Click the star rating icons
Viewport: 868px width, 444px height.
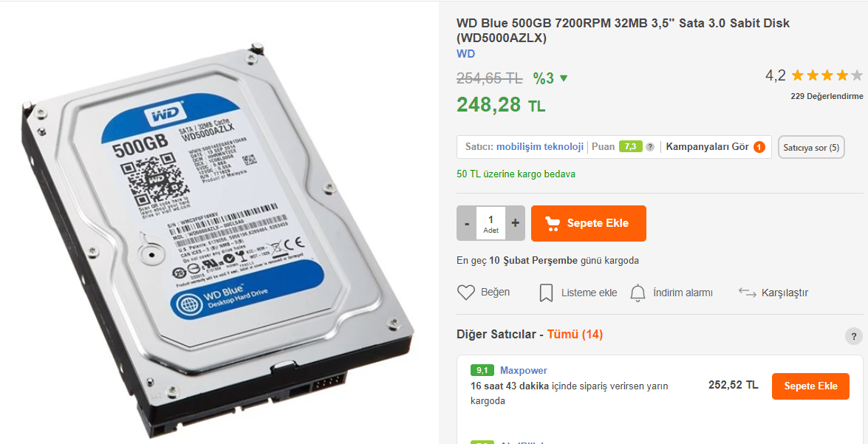click(827, 75)
